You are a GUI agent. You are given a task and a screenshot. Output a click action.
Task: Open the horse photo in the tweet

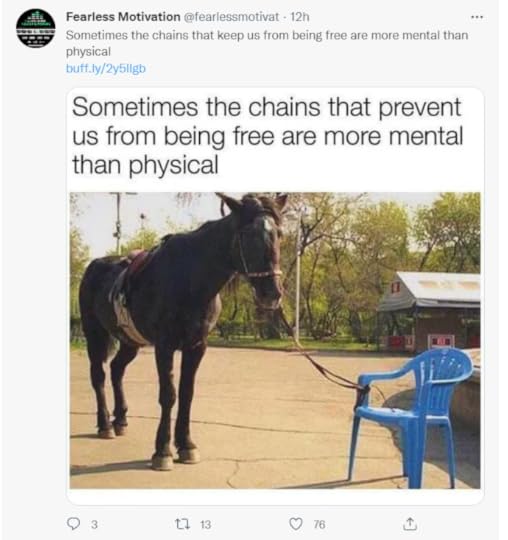point(275,340)
